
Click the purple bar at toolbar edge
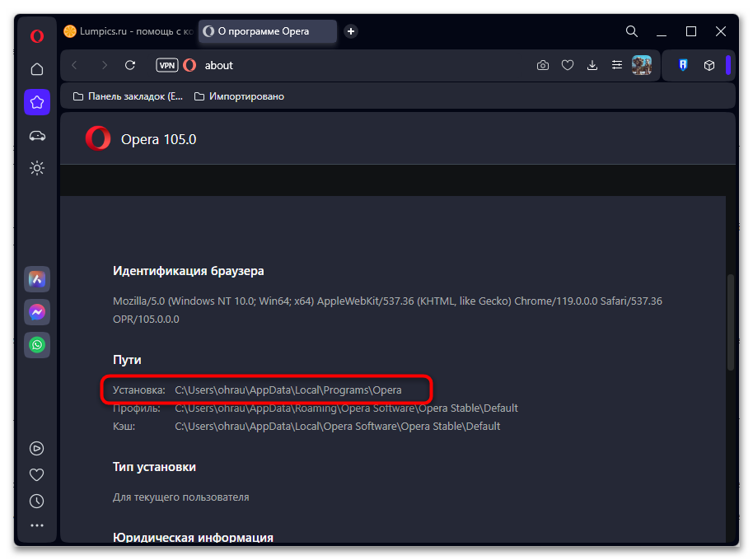pyautogui.click(x=728, y=65)
